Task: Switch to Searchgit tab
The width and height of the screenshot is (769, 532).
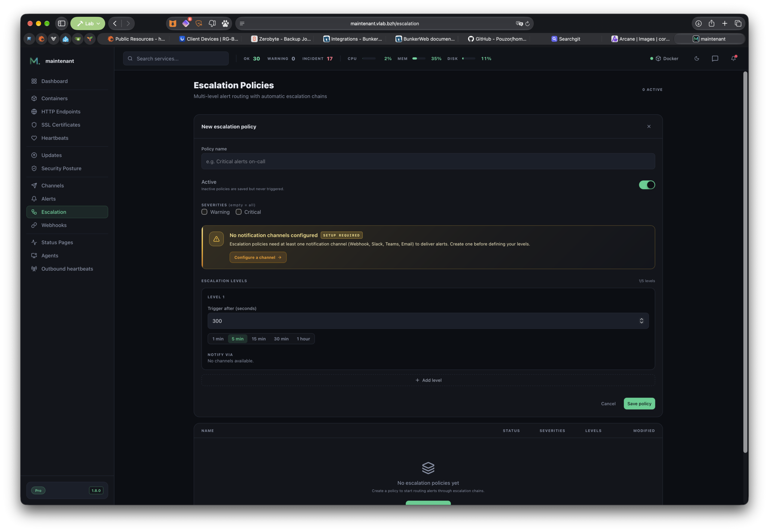Action: tap(566, 39)
